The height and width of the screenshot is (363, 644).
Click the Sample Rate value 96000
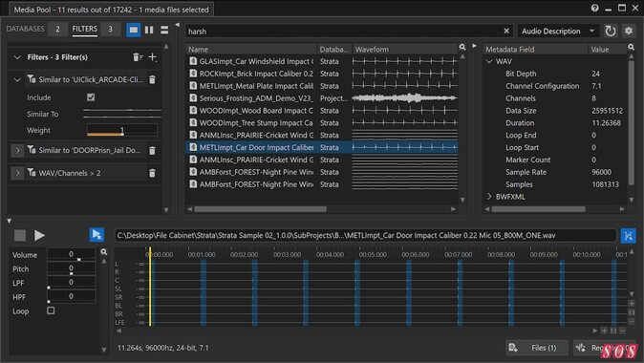point(601,172)
